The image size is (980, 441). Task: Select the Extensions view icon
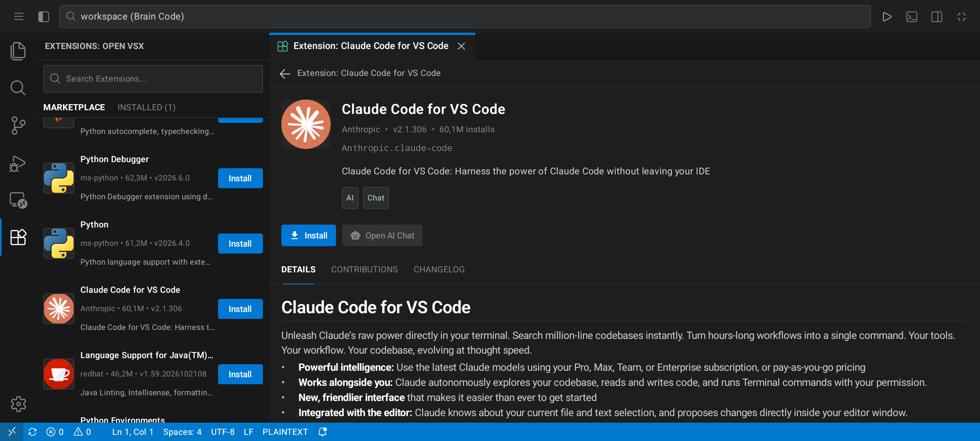[18, 237]
